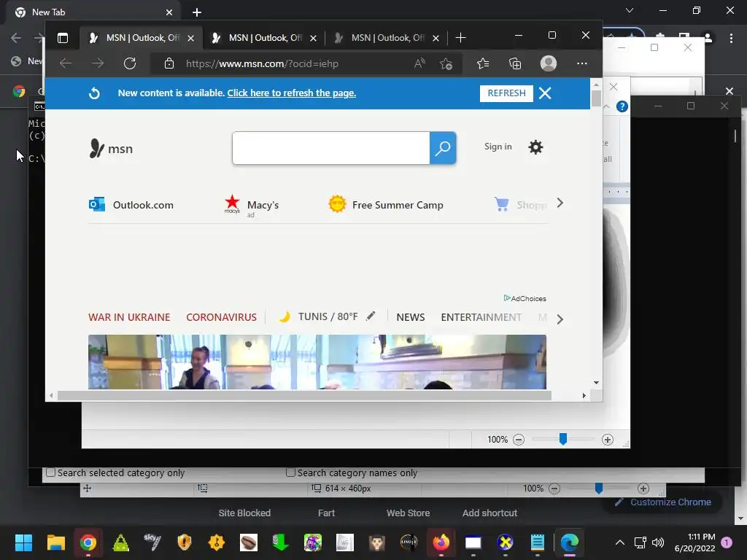Click AdChoices label

(x=525, y=298)
